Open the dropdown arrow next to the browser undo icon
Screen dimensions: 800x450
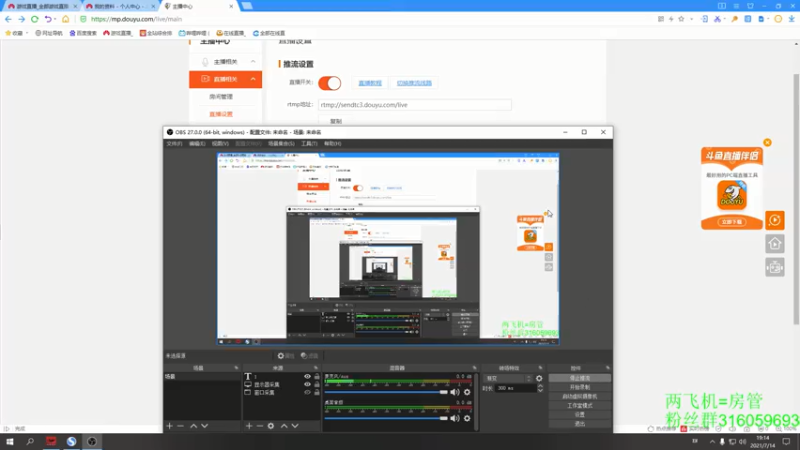pyautogui.click(x=55, y=19)
